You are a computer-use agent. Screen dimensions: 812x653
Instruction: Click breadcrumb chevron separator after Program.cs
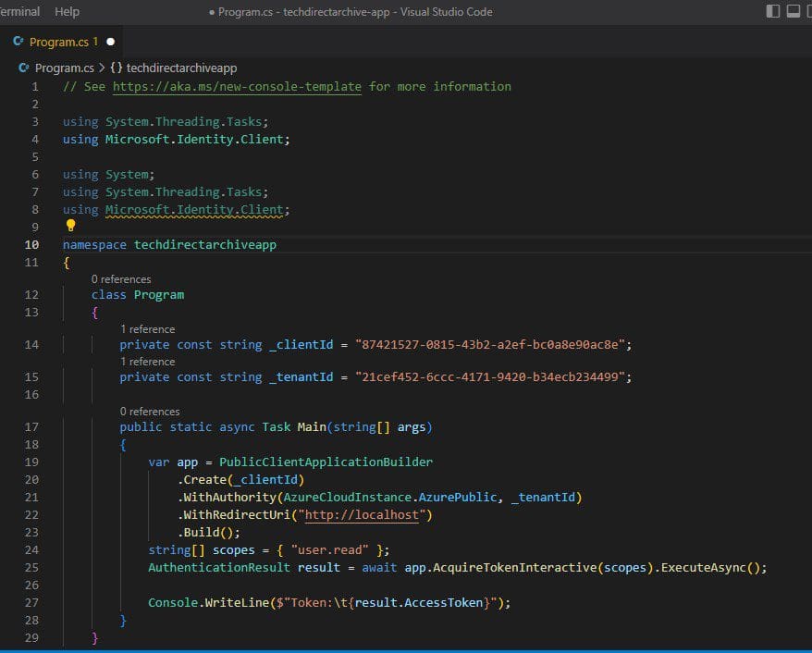click(102, 68)
